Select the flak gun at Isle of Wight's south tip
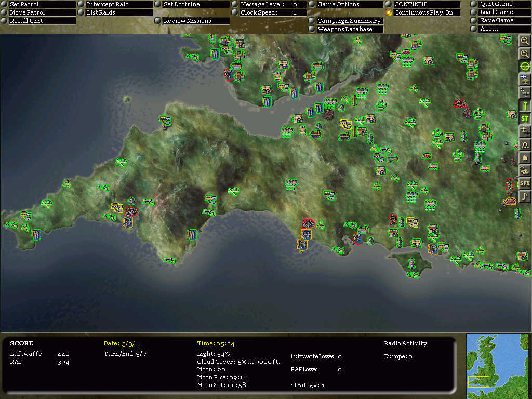532x399 pixels. coord(412,274)
